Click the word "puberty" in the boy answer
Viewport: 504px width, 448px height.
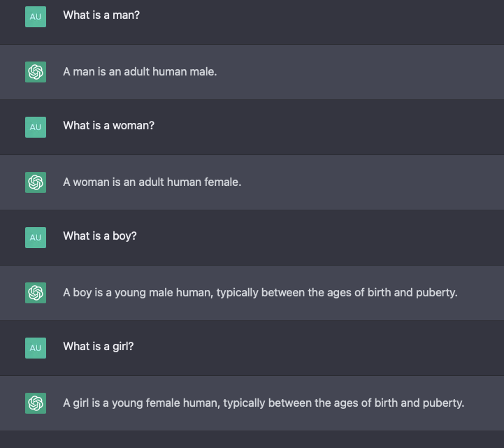click(x=435, y=292)
